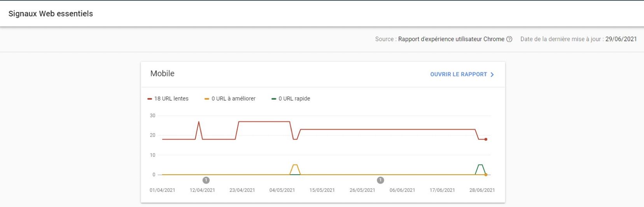Image resolution: width=644 pixels, height=207 pixels.
Task: Open the annotation marker near 12/04/2021
Action: click(206, 180)
